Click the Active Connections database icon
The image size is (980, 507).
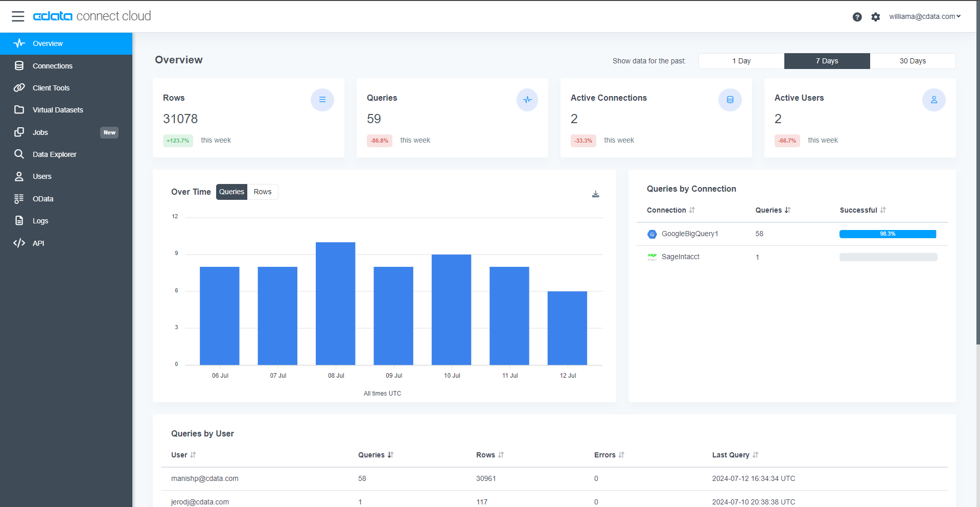pyautogui.click(x=730, y=100)
